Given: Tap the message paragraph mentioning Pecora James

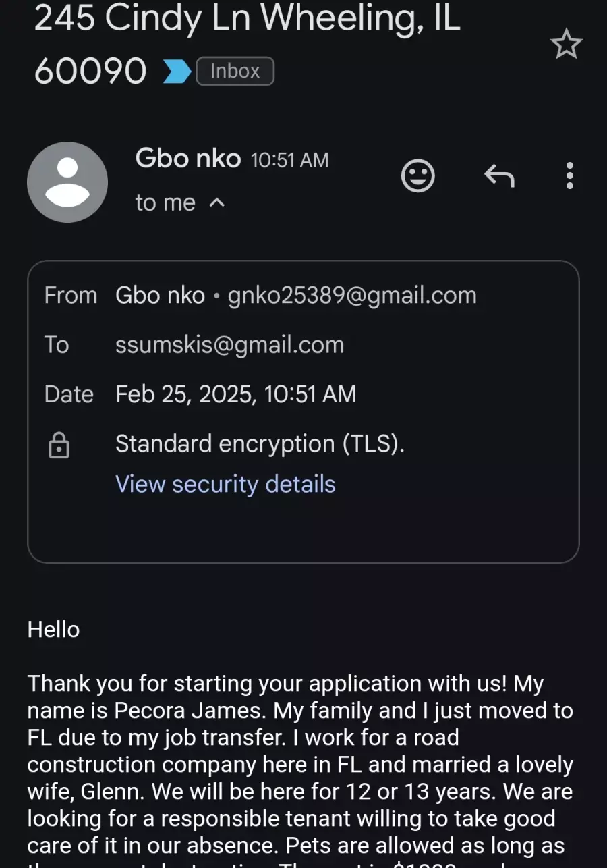Looking at the screenshot, I should [x=301, y=769].
